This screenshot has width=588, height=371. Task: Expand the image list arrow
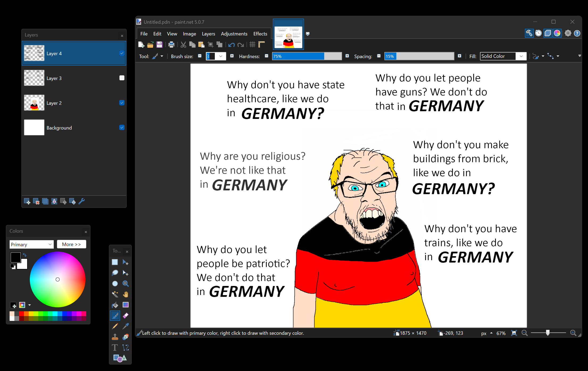click(x=308, y=34)
